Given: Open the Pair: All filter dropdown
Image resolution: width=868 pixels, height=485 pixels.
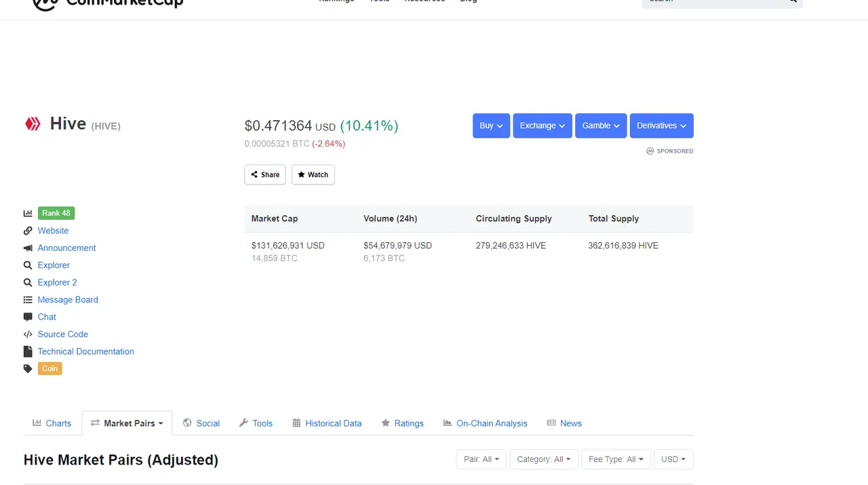Looking at the screenshot, I should tap(481, 459).
